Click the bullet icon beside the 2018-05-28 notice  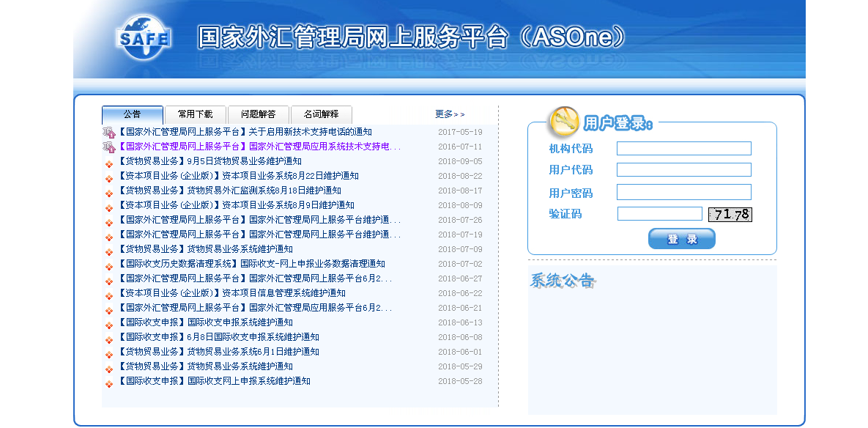[109, 383]
